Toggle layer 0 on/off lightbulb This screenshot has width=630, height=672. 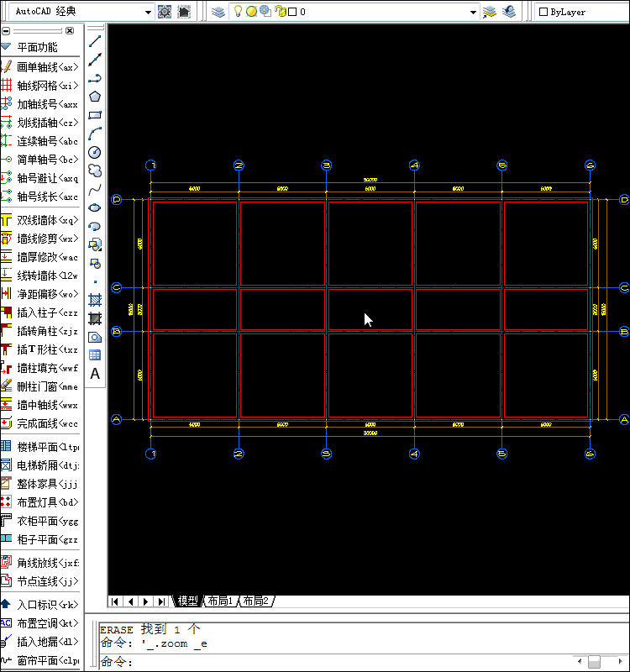pos(238,11)
